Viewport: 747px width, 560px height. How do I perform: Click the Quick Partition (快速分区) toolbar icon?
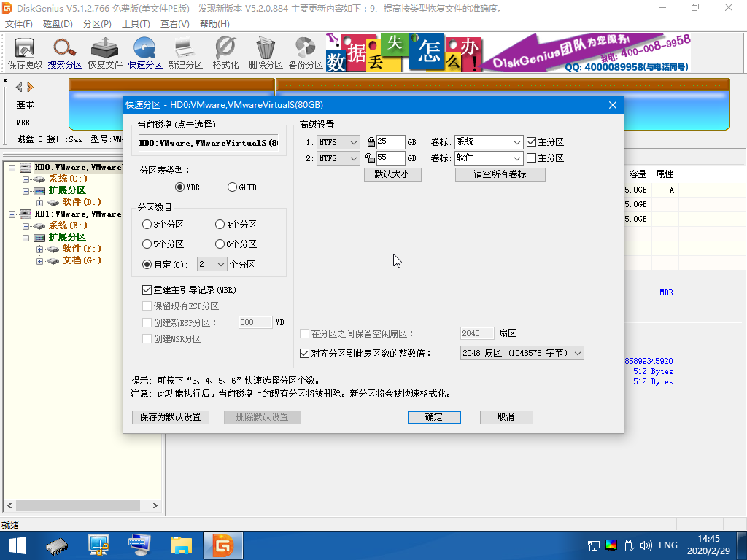pos(145,52)
